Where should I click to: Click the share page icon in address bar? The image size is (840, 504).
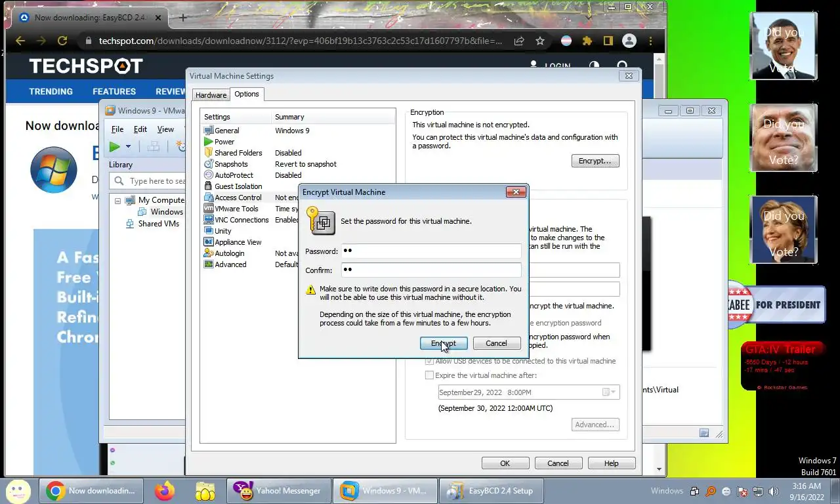coord(519,41)
